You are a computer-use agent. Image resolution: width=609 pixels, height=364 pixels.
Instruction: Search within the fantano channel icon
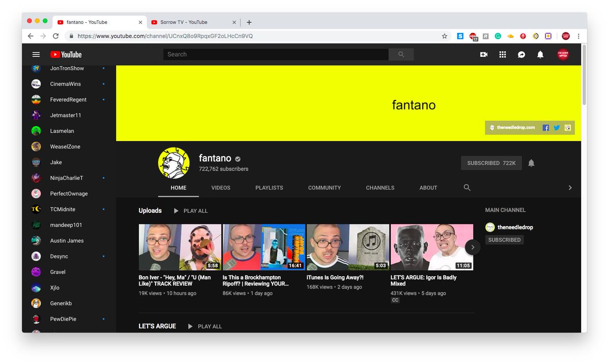click(467, 188)
